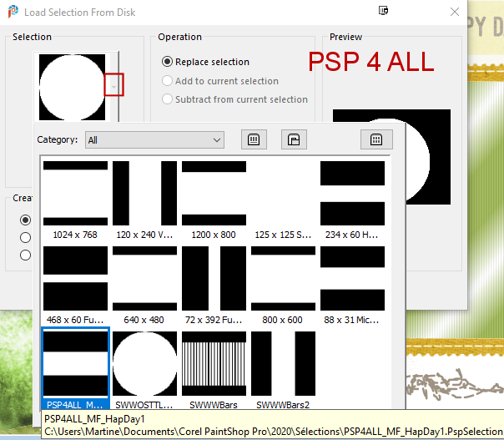Click the thumbnail view options icon

(376, 139)
